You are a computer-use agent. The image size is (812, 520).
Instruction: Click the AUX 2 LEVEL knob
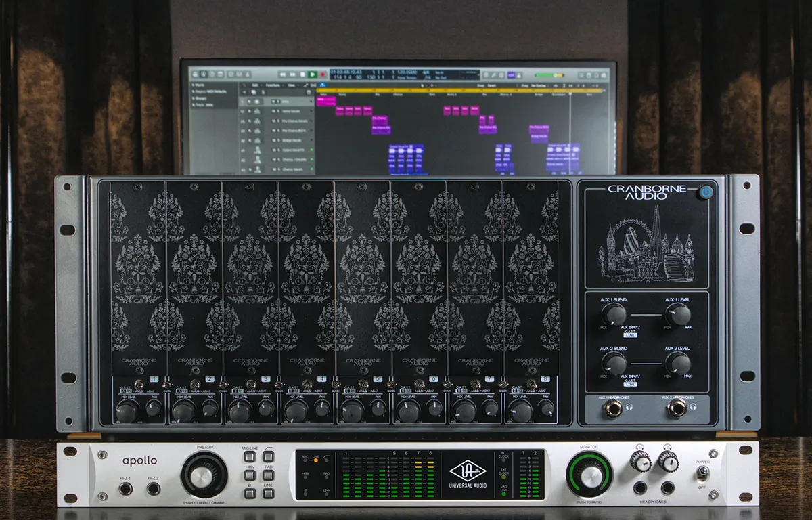(x=677, y=364)
